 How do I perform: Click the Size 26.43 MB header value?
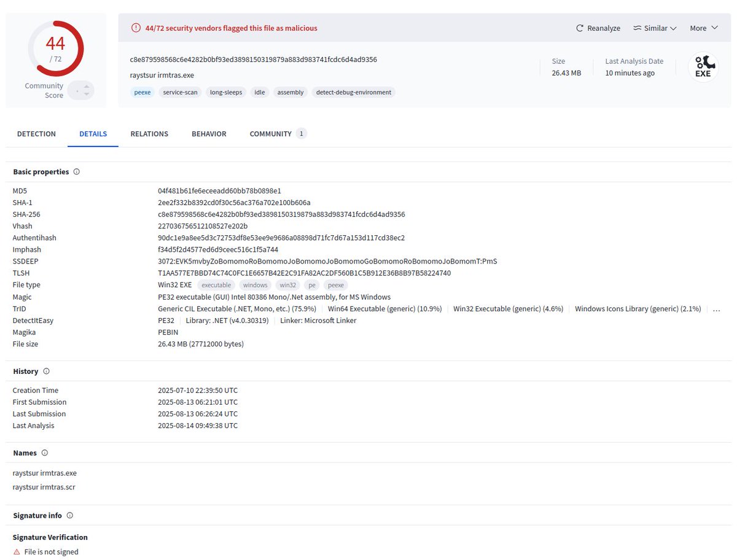[x=566, y=72]
